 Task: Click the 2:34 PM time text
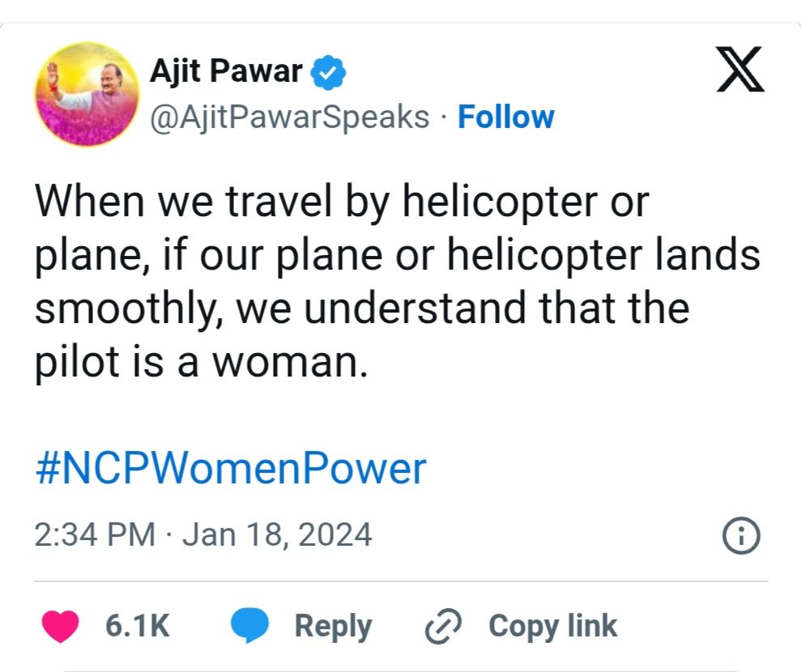[x=95, y=535]
